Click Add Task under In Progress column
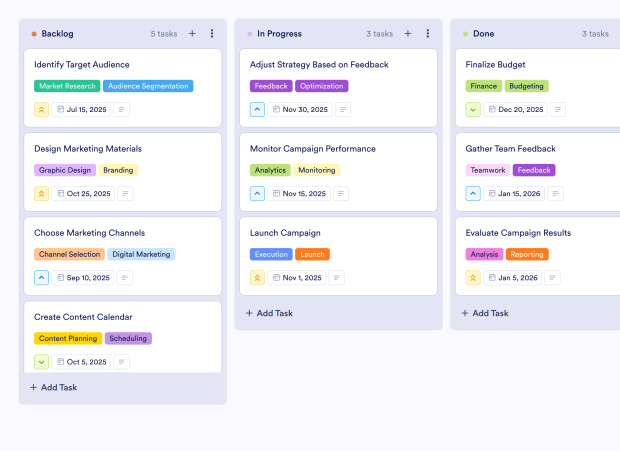Screen dimensions: 620x451 270,313
